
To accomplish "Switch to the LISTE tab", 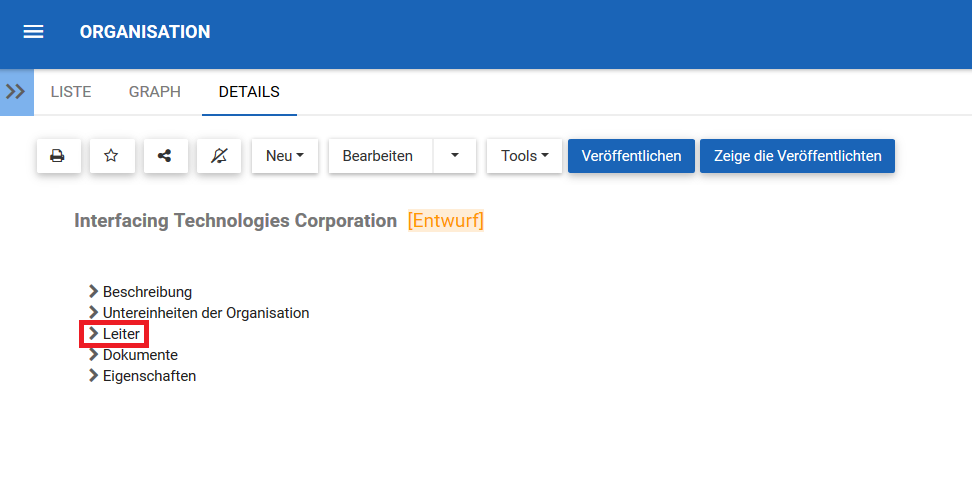I will click(71, 92).
